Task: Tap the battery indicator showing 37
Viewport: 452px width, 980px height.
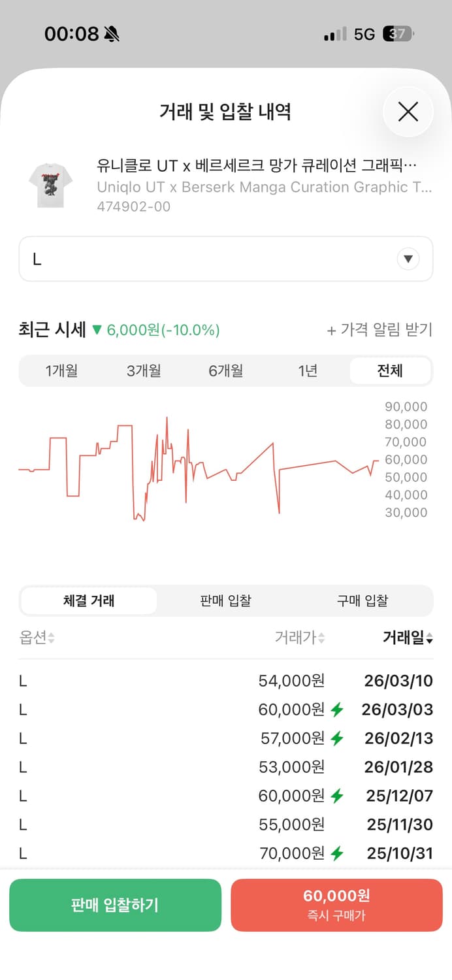Action: point(394,33)
